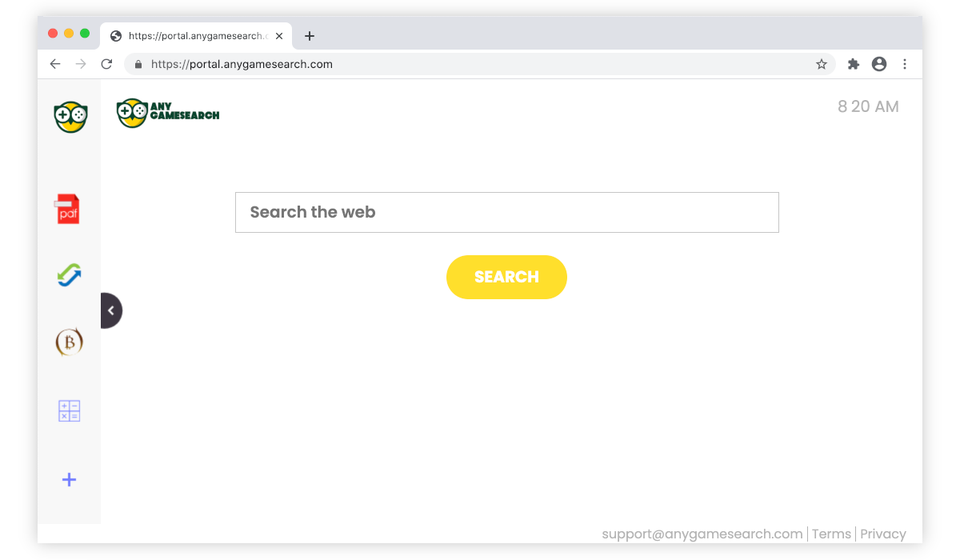
Task: Click the AnyGameSearch logo near the search box
Action: click(x=167, y=113)
